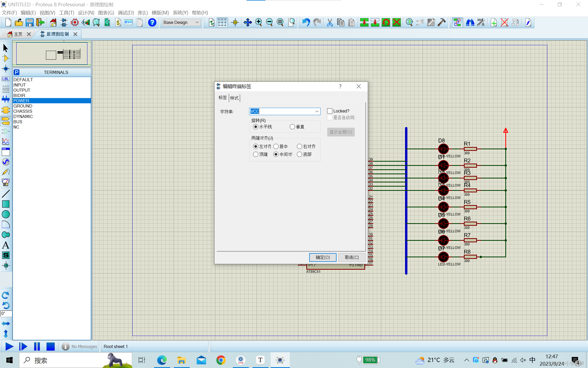Select GROUND in the terminals list
The height and width of the screenshot is (368, 588).
point(23,106)
